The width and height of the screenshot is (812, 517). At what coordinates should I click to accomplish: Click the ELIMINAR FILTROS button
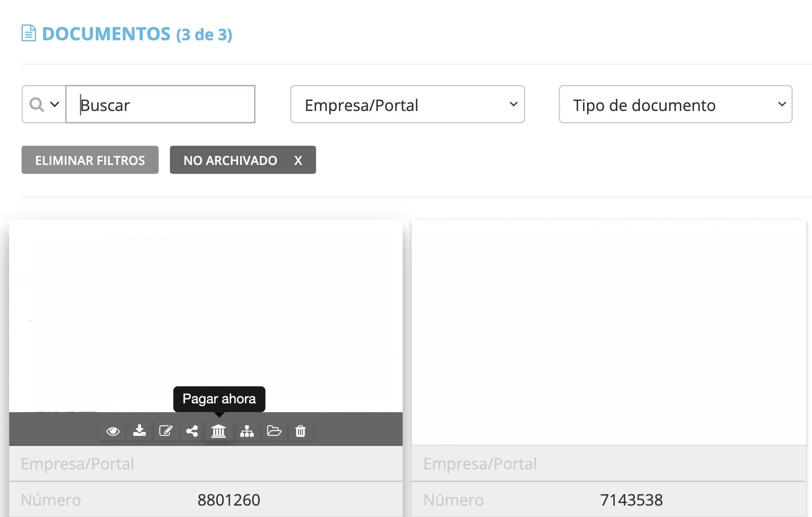90,160
